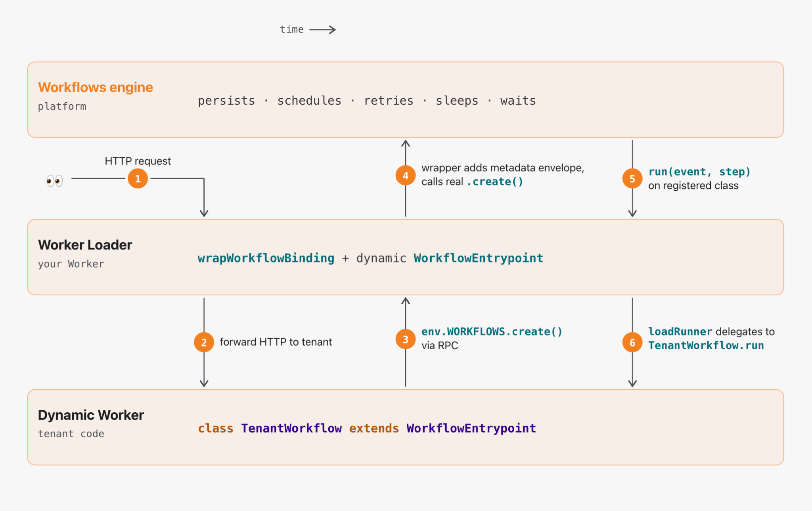Select the "Workflows engine" heading

click(96, 87)
